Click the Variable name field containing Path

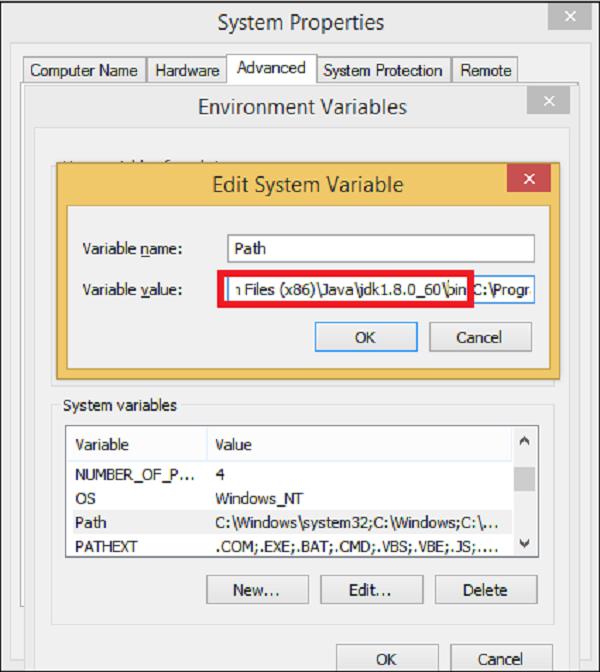(381, 249)
